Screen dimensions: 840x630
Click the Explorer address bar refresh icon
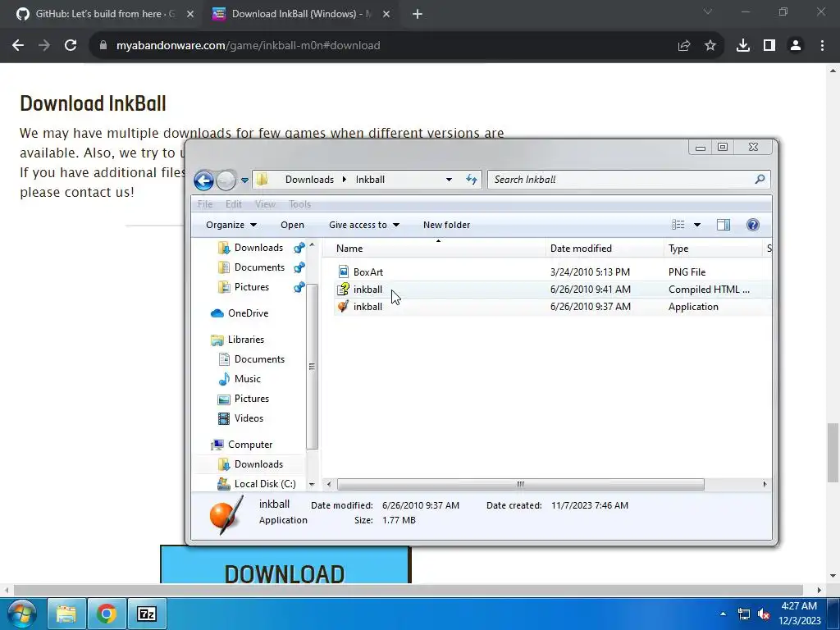coord(472,180)
